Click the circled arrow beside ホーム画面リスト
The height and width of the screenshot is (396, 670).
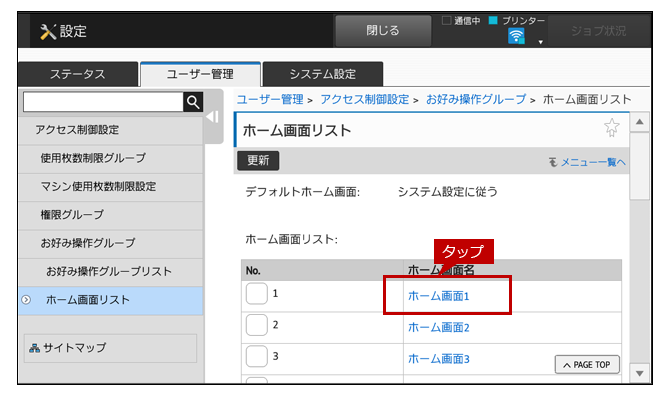26,300
